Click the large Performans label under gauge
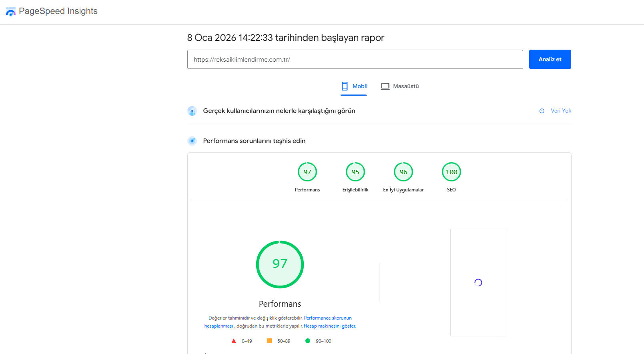644x354 pixels. 280,304
